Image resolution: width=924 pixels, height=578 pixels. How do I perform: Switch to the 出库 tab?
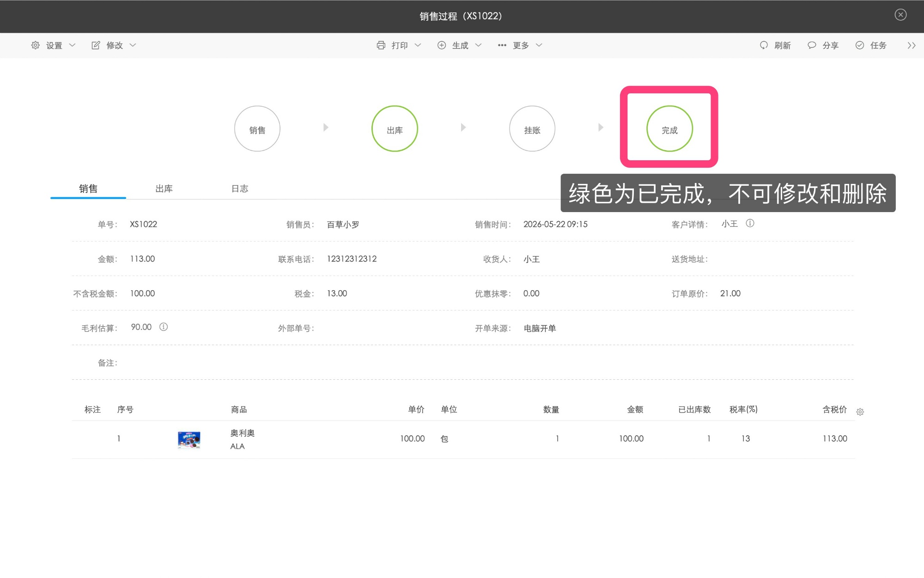(164, 189)
